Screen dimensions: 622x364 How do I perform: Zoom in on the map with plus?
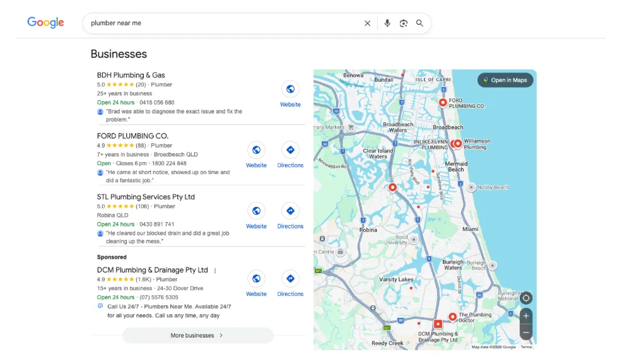(x=526, y=316)
